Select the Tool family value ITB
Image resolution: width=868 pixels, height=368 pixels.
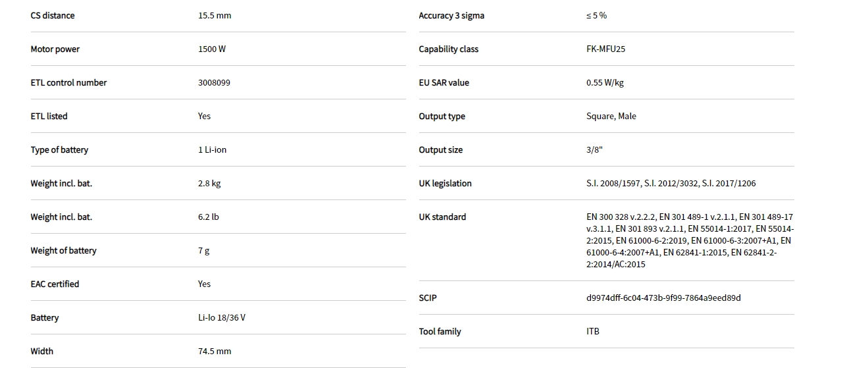click(593, 332)
